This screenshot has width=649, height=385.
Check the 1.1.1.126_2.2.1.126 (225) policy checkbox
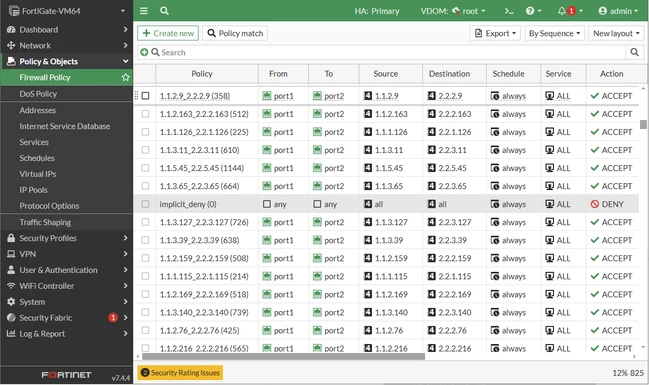point(145,132)
